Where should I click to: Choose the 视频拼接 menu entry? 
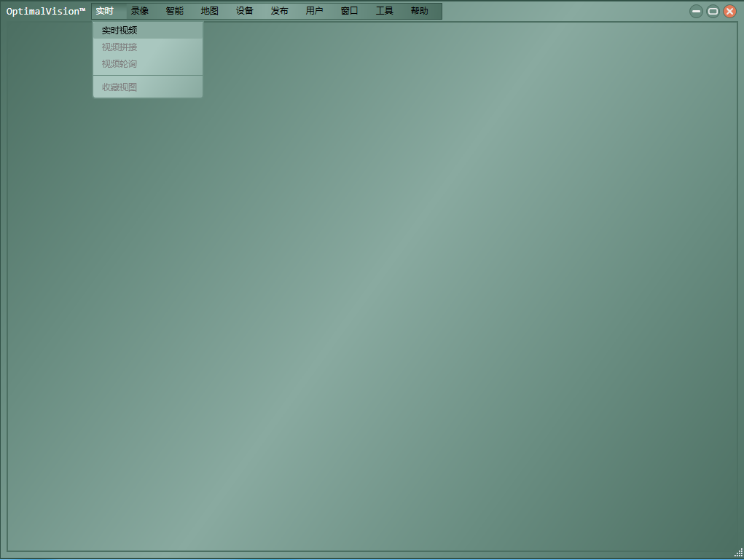pos(120,47)
